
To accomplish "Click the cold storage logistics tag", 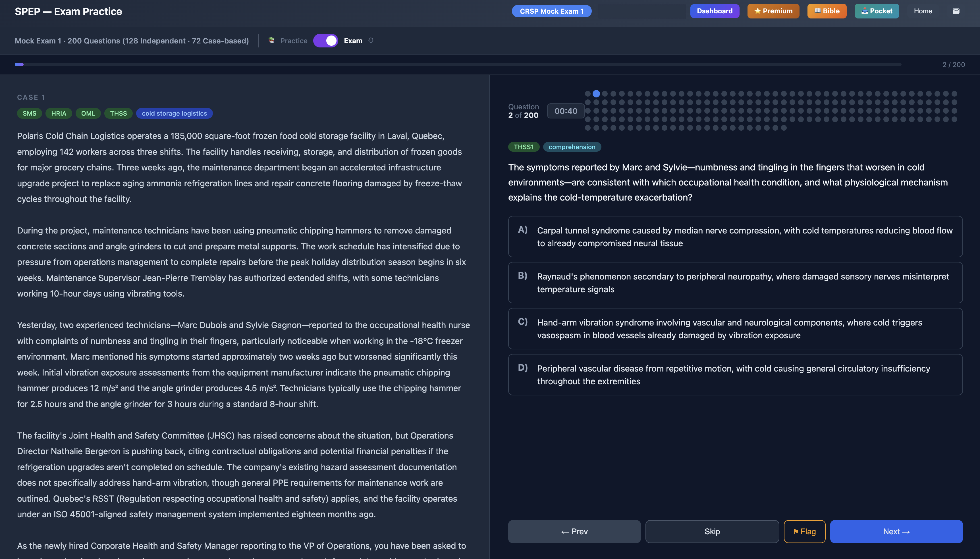I will [175, 113].
